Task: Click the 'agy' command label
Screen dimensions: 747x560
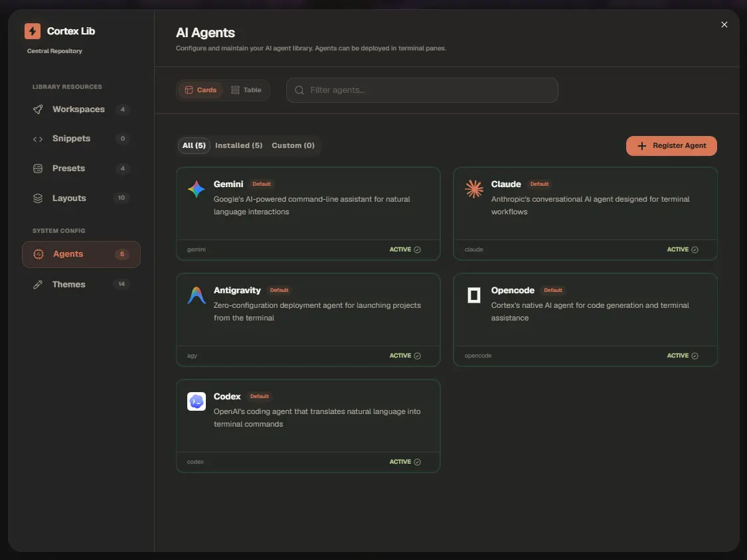Action: click(192, 356)
